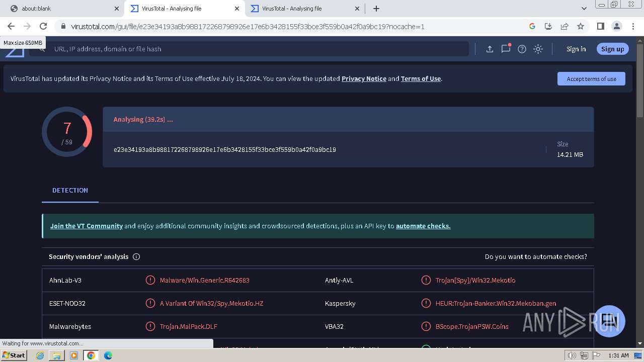Open a new browser tab
Image resolution: width=644 pixels, height=362 pixels.
click(x=376, y=9)
